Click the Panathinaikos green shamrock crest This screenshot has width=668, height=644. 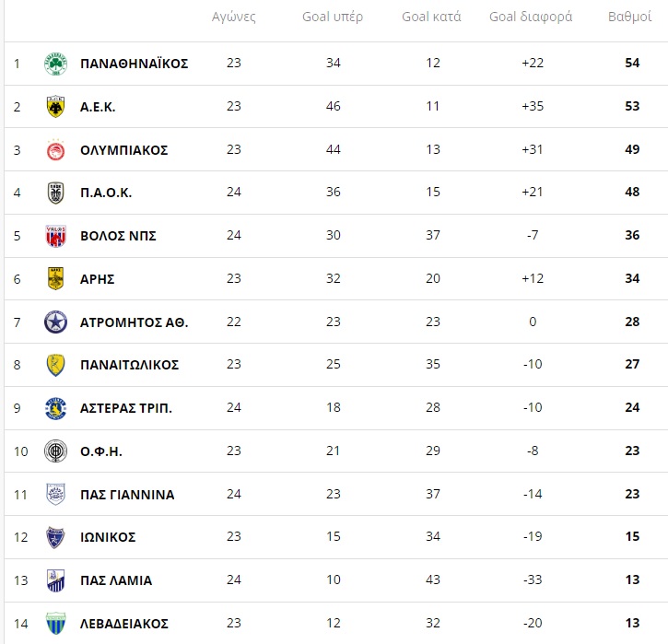56,64
